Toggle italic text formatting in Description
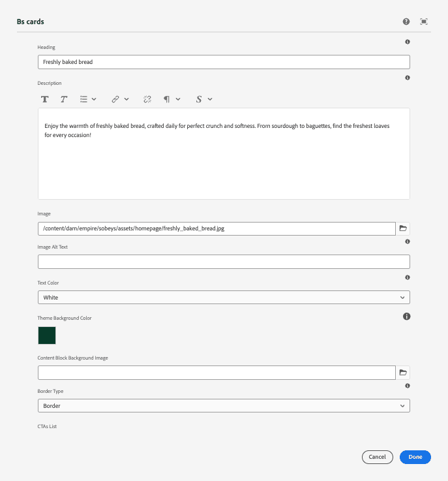Viewport: 448px width, 481px height. 64,99
